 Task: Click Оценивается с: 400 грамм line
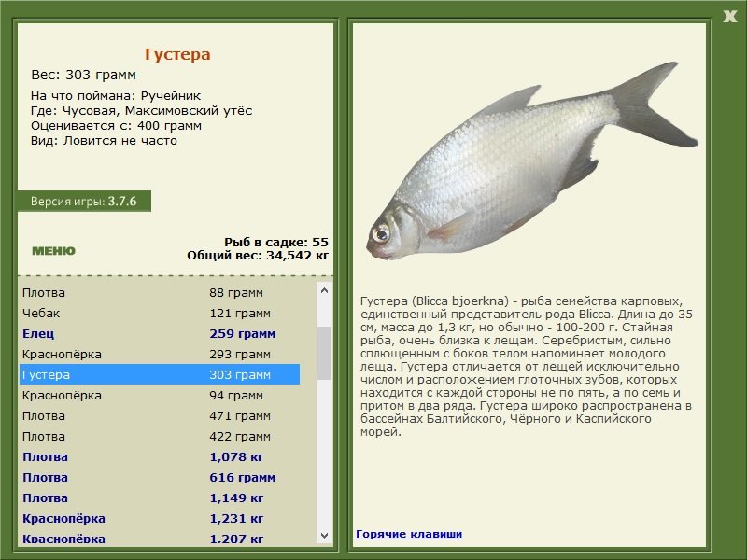click(116, 126)
